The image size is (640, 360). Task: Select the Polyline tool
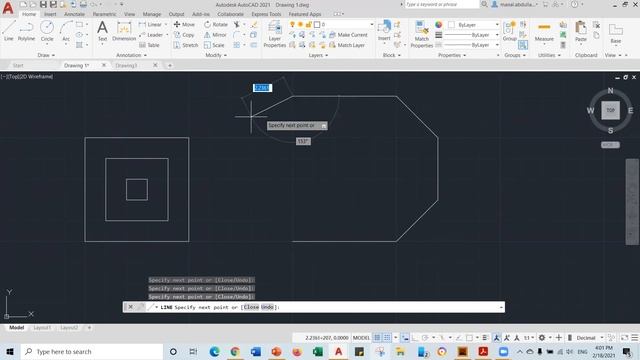click(26, 31)
